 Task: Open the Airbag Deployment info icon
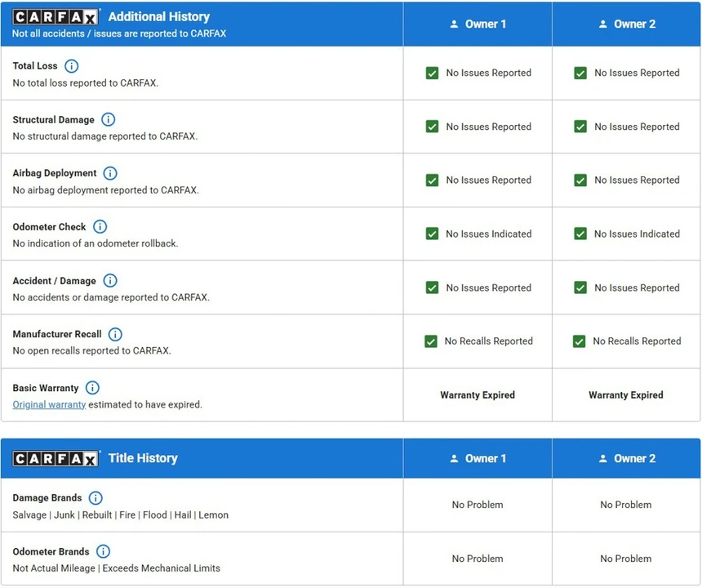[x=110, y=173]
